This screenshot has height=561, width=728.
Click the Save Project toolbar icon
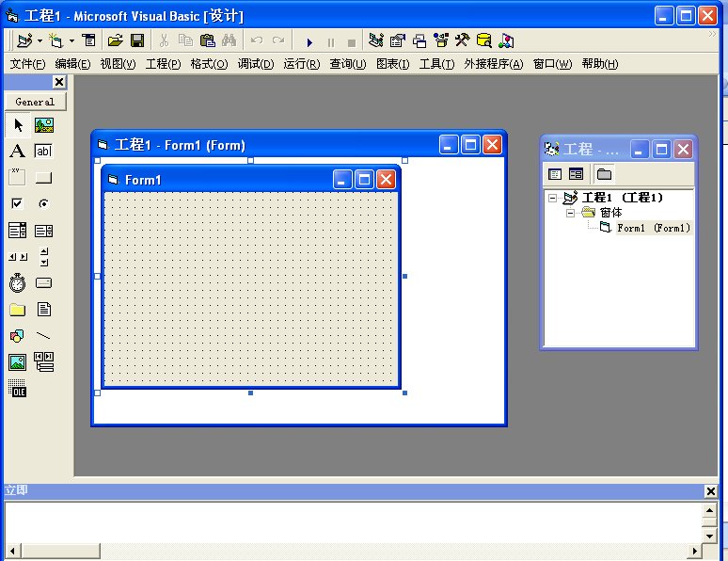coord(137,40)
